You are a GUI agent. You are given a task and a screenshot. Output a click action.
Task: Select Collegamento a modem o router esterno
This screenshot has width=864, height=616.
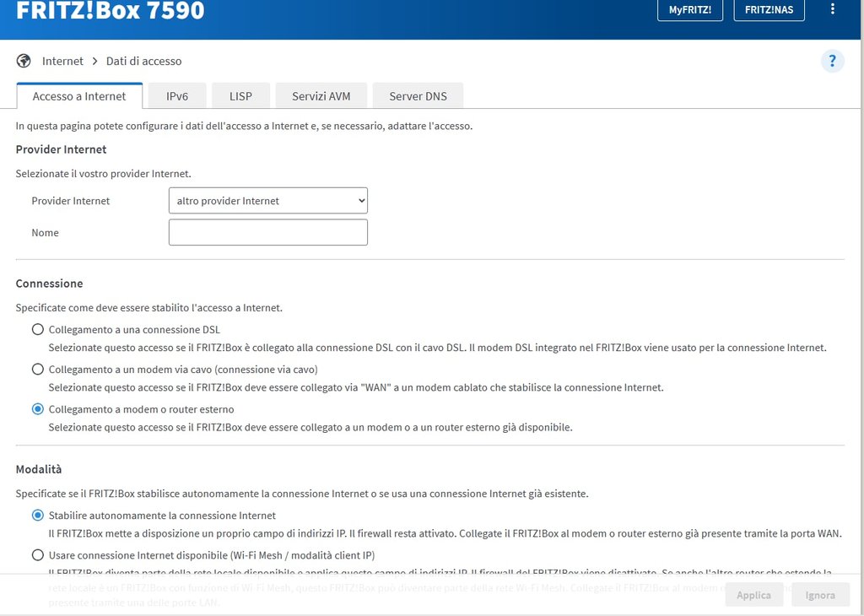click(x=37, y=408)
